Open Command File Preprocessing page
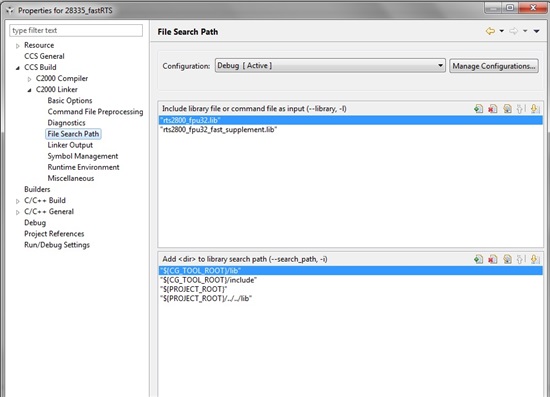 (95, 112)
